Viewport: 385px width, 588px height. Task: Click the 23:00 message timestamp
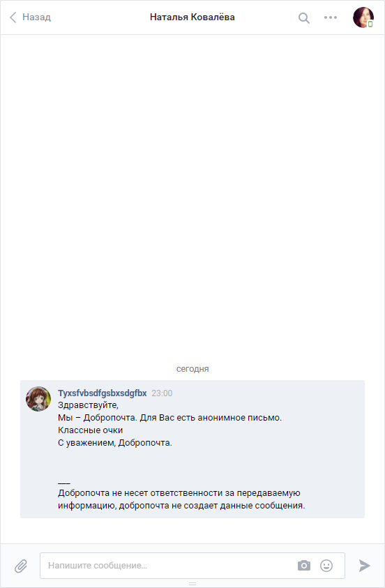tap(162, 393)
